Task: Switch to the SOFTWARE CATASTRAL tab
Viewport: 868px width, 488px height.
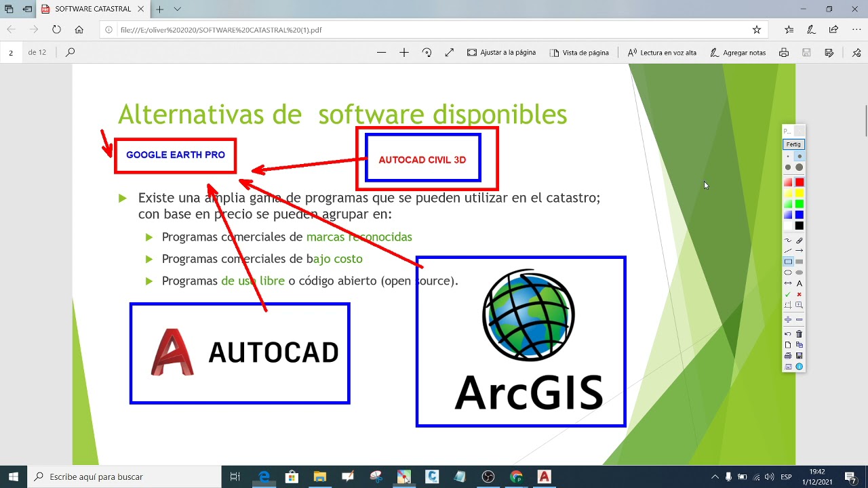Action: (x=93, y=9)
